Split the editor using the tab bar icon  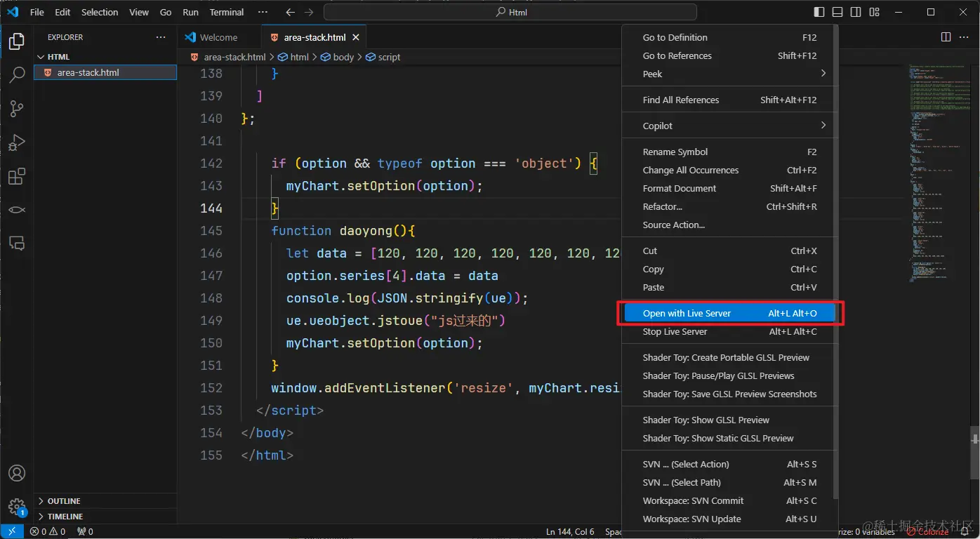point(946,36)
